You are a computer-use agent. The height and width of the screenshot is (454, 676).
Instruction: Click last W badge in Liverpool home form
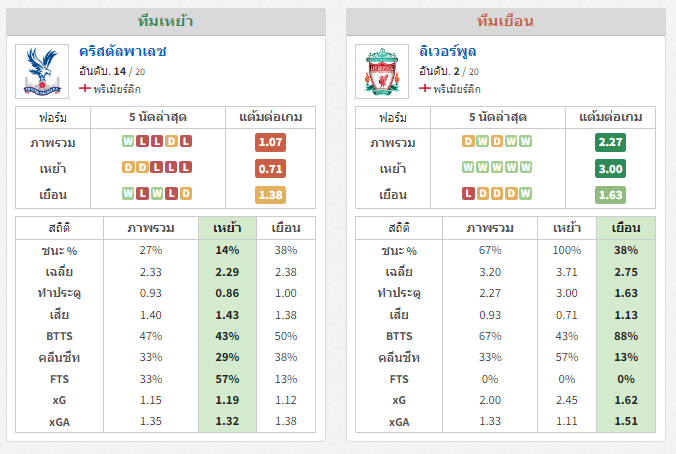pos(526,167)
